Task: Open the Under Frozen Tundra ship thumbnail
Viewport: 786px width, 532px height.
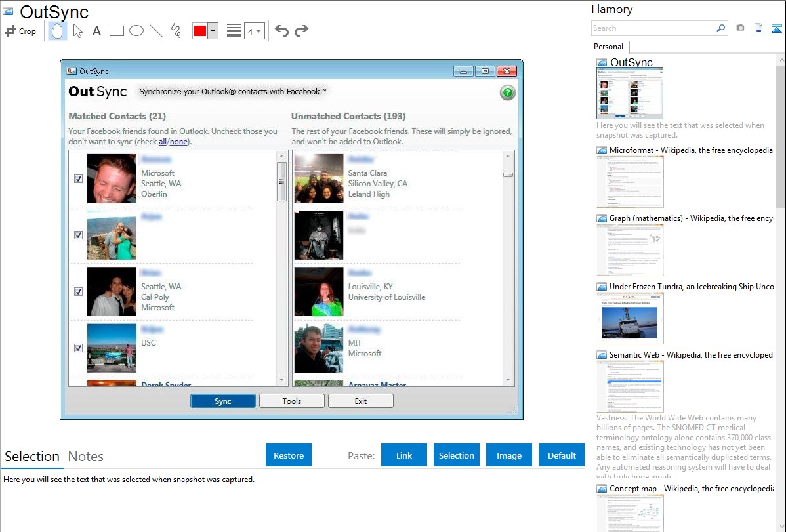Action: coord(630,318)
